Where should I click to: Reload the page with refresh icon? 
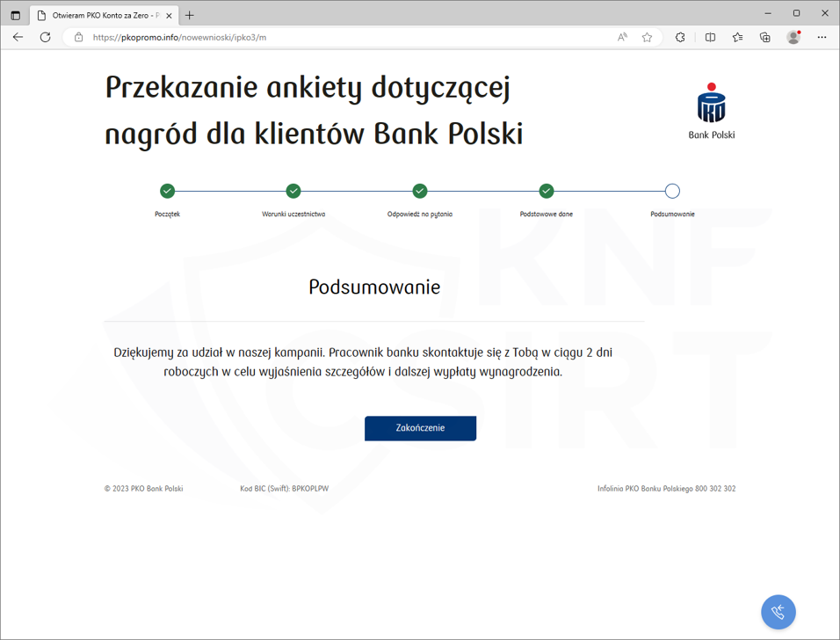coord(46,37)
